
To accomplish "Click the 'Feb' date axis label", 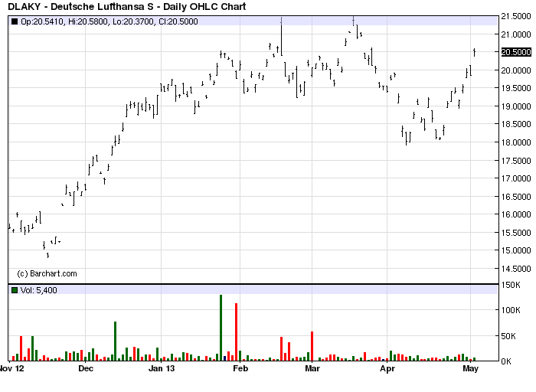I will click(240, 368).
